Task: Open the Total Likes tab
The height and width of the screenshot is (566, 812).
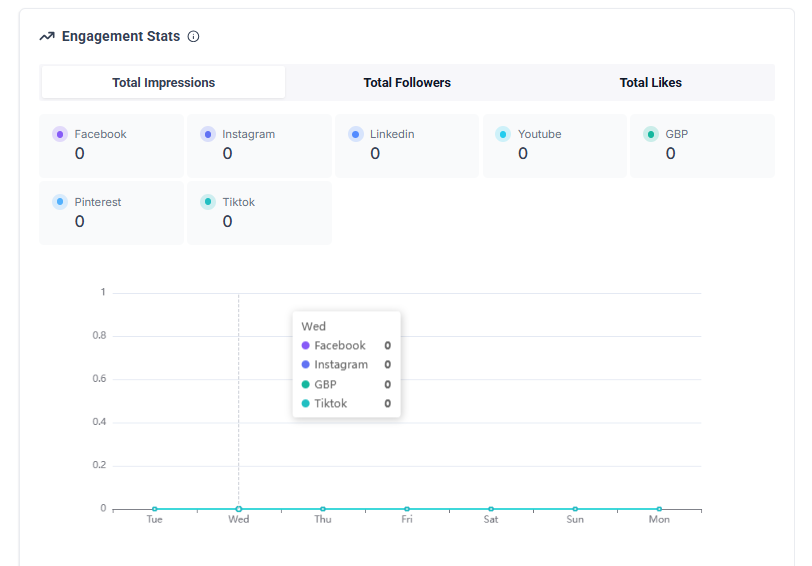Action: [650, 82]
